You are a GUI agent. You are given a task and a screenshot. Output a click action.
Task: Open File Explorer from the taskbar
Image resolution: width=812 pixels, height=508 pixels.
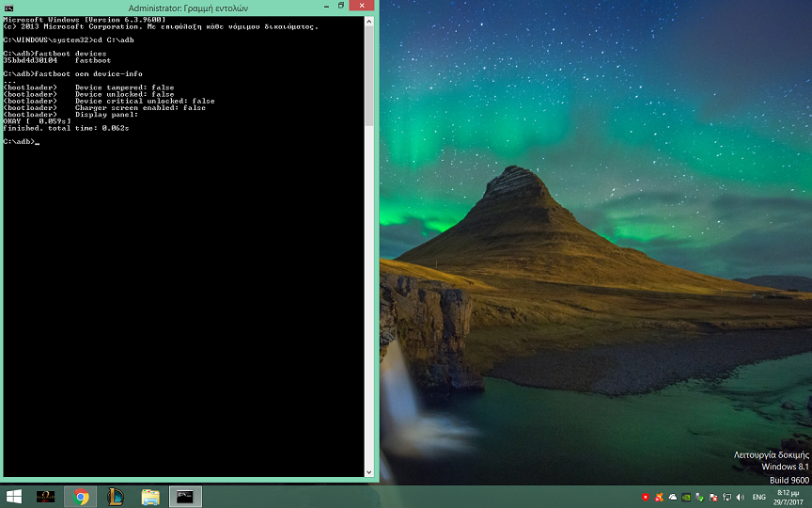(x=150, y=497)
